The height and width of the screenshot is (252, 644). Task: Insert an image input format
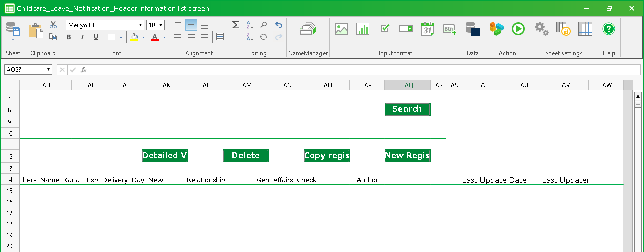pyautogui.click(x=341, y=29)
